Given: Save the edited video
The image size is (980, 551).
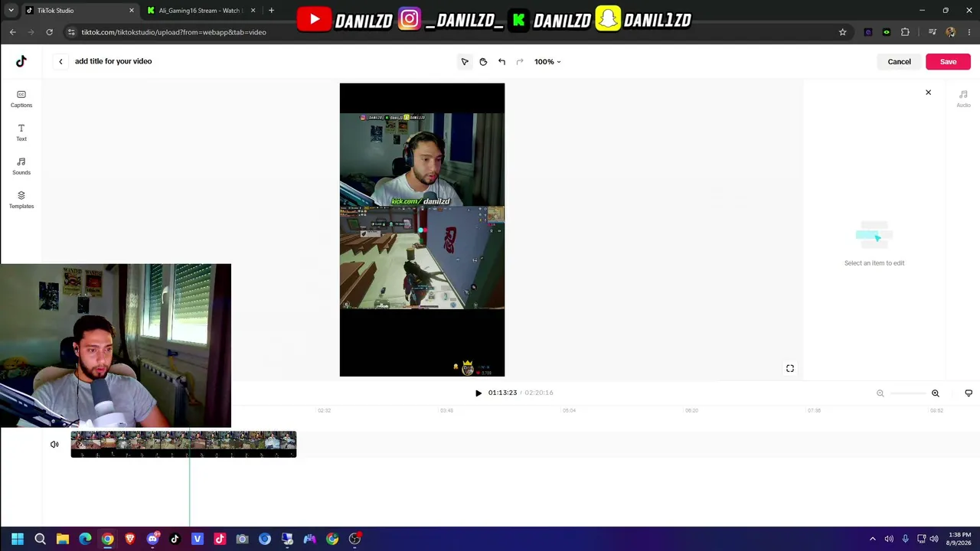Looking at the screenshot, I should 948,61.
